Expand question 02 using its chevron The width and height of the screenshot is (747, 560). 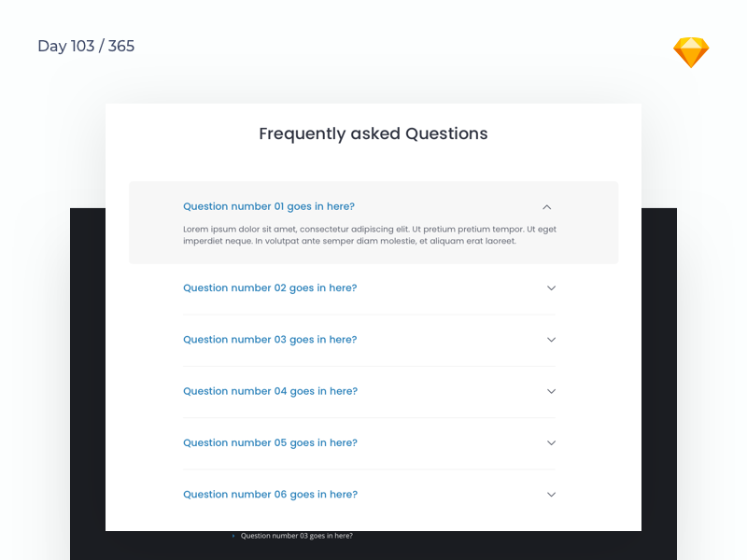pos(551,288)
